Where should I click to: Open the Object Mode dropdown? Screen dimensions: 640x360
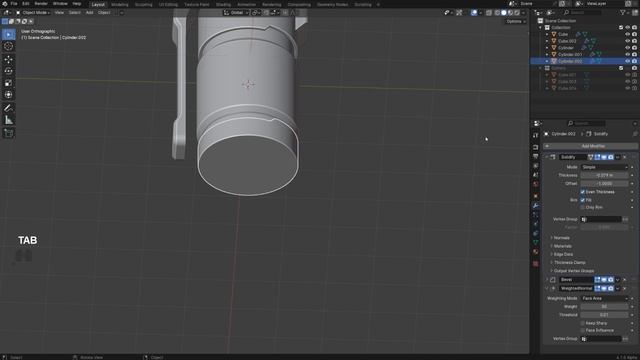(33, 13)
